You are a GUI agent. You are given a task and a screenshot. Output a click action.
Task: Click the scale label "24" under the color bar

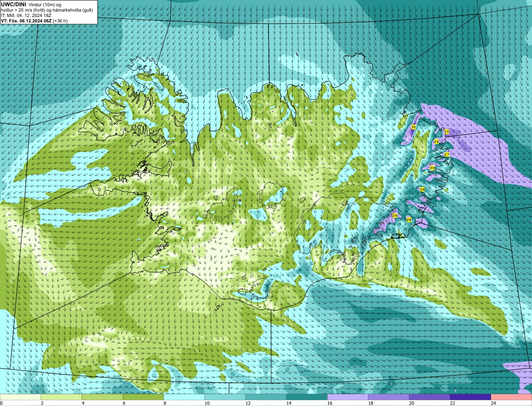coord(493,403)
